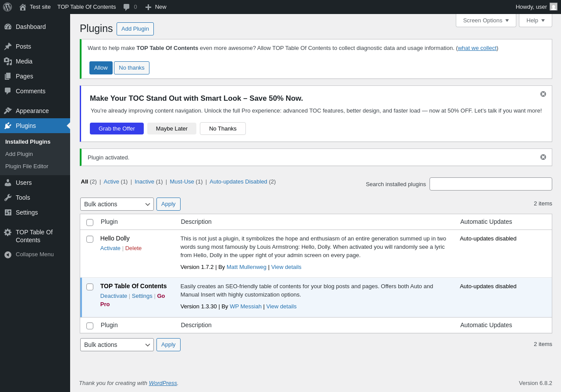Check the TOP Table Of Contents plugin checkbox
This screenshot has width=561, height=392.
[90, 287]
